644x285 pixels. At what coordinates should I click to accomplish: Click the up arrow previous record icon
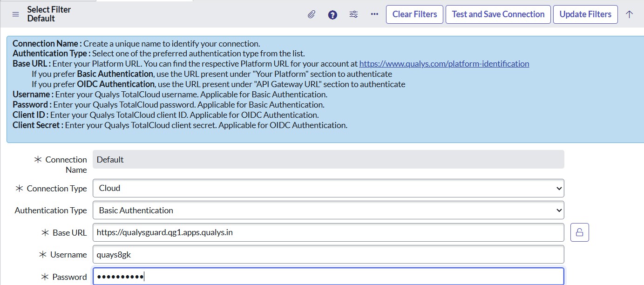pos(629,14)
